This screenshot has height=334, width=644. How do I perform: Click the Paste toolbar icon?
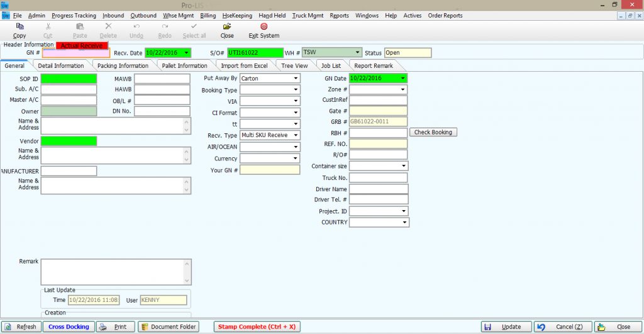[x=80, y=26]
